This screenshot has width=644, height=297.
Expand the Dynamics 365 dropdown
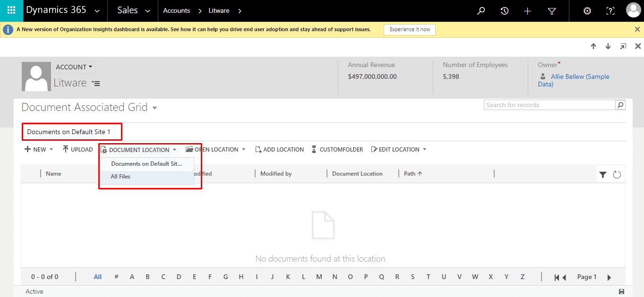(97, 11)
